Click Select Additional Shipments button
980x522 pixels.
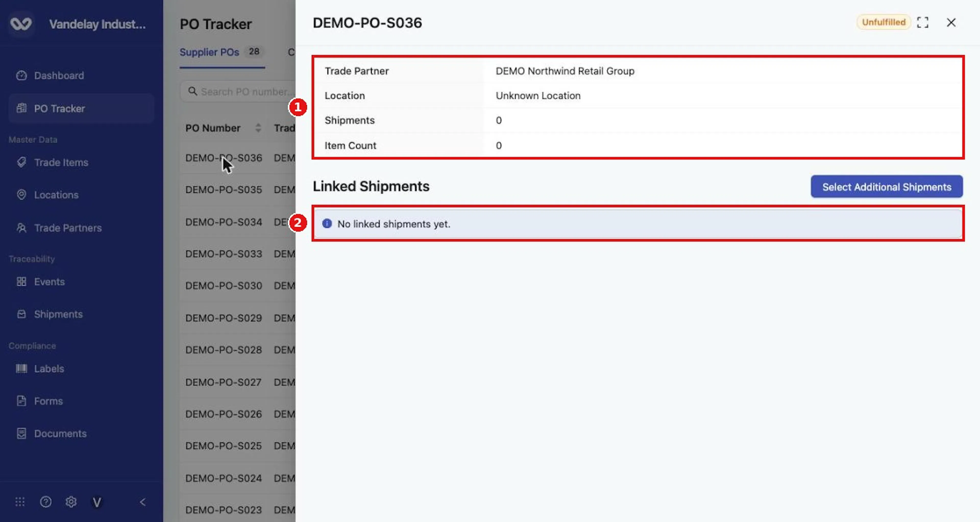pos(886,187)
